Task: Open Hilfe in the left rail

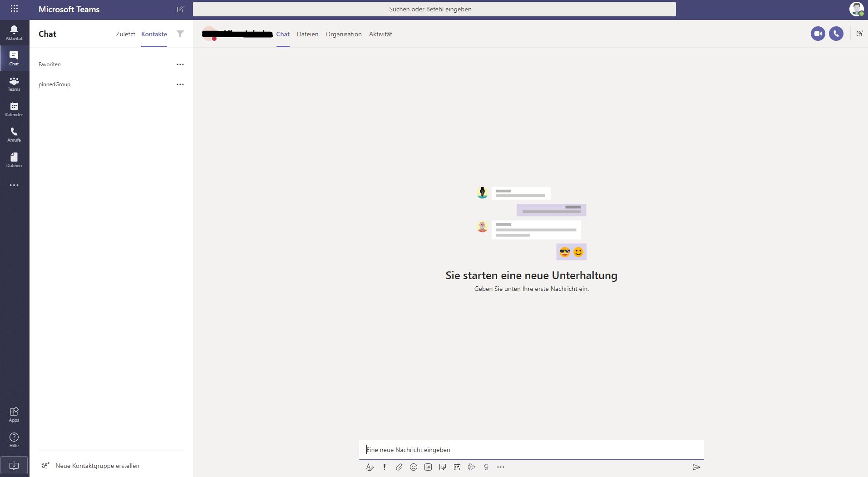Action: click(x=14, y=440)
